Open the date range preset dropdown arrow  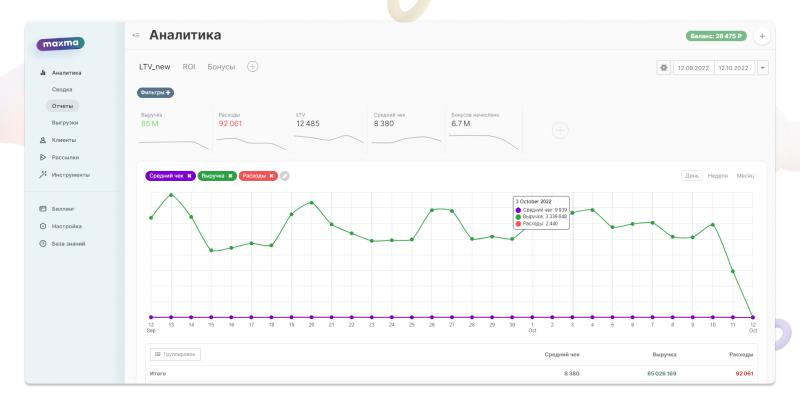tap(764, 68)
